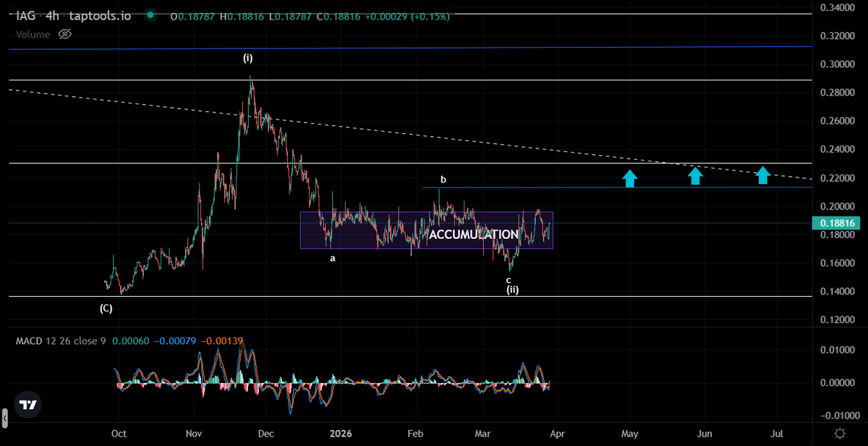Select the Volume indicator label
This screenshot has width=868, height=446.
point(33,34)
